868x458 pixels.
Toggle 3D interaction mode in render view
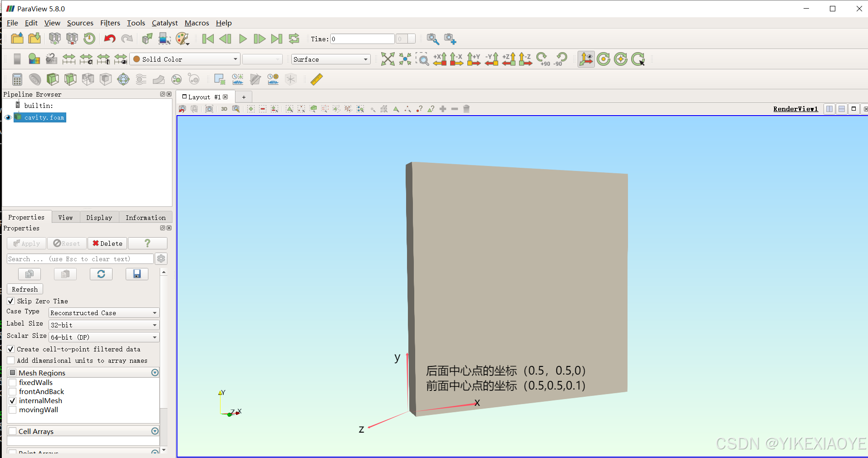click(224, 109)
